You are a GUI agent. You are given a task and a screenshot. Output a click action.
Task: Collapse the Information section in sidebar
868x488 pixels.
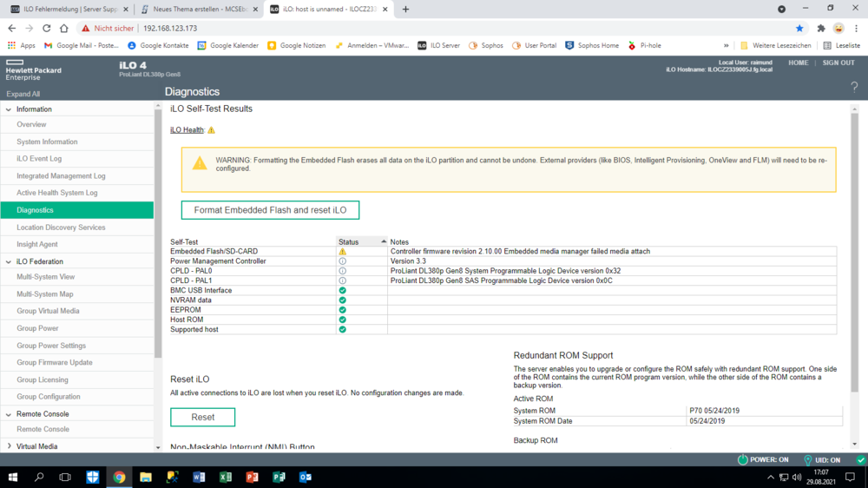[9, 109]
